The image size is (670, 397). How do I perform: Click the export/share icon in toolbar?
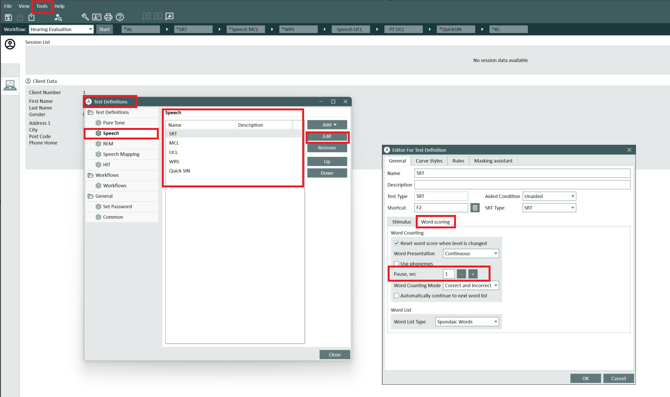(32, 17)
